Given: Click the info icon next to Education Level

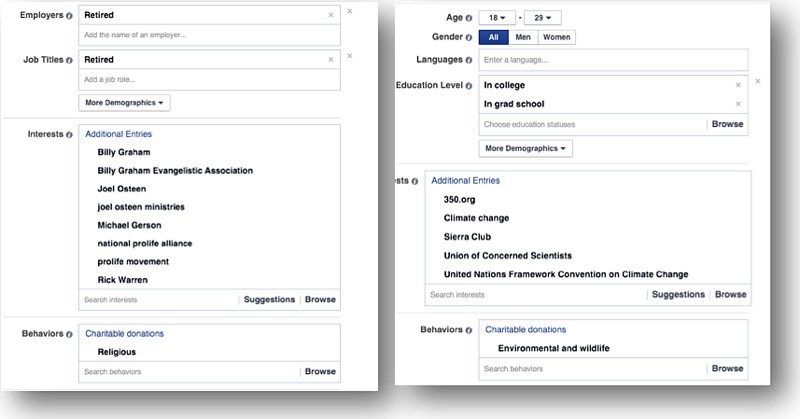Looking at the screenshot, I should coord(468,86).
